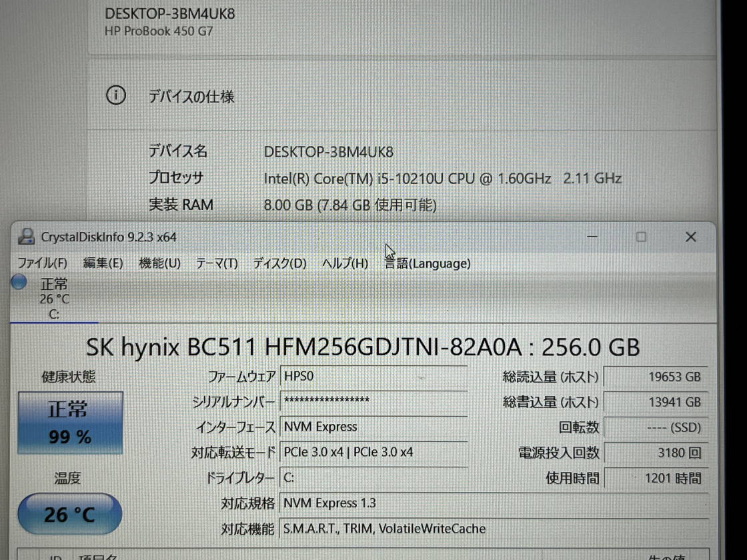Click the ファームウェア field showing HPS0
This screenshot has height=560, width=747.
374,377
